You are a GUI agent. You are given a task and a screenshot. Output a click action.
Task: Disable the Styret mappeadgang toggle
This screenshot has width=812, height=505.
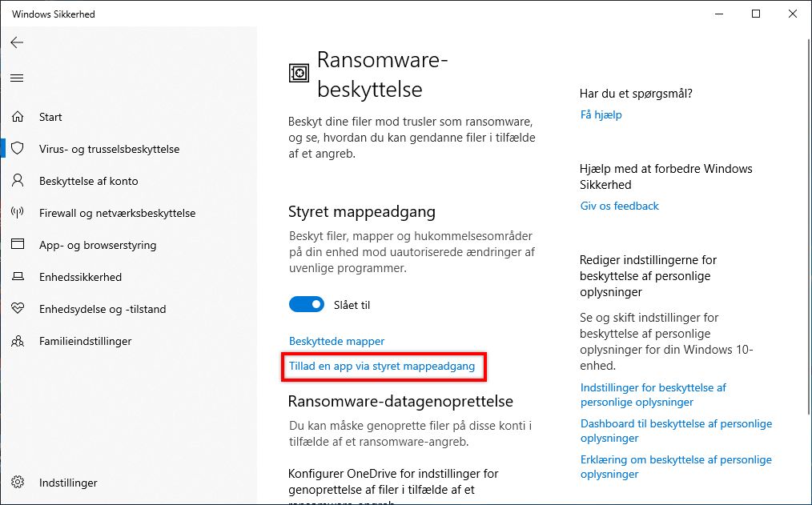click(x=305, y=304)
